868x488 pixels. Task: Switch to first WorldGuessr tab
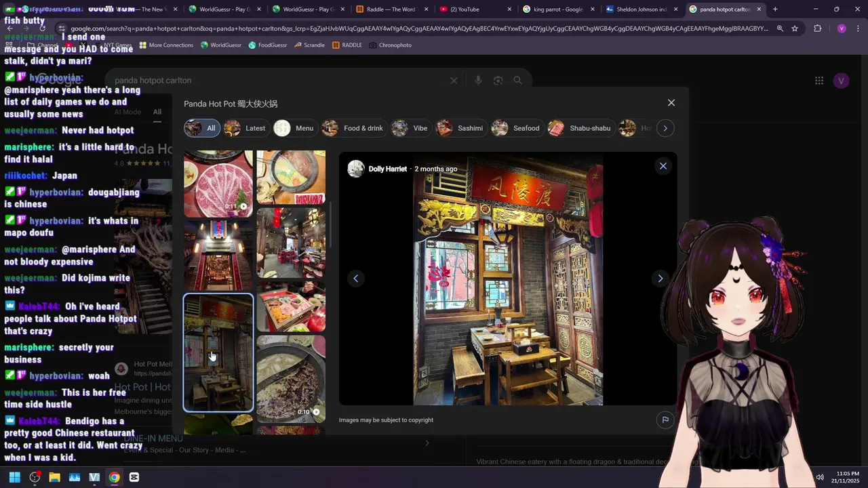point(224,9)
